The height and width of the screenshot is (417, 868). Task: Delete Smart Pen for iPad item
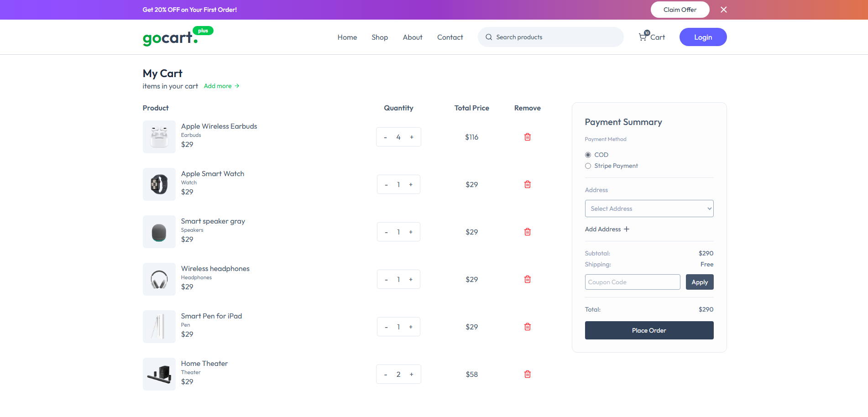click(527, 327)
